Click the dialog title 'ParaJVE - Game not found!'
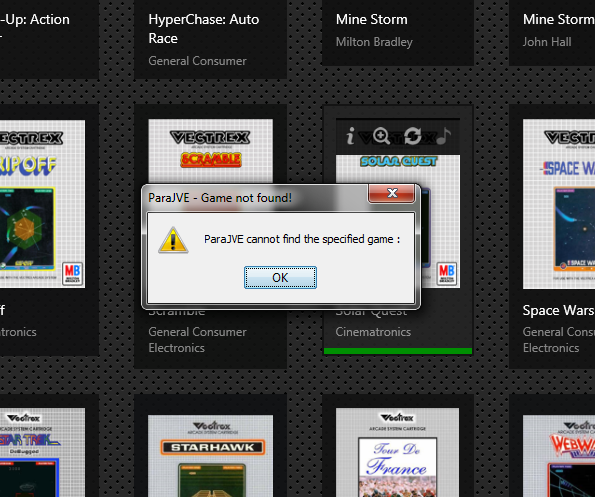This screenshot has width=595, height=497. (220, 198)
